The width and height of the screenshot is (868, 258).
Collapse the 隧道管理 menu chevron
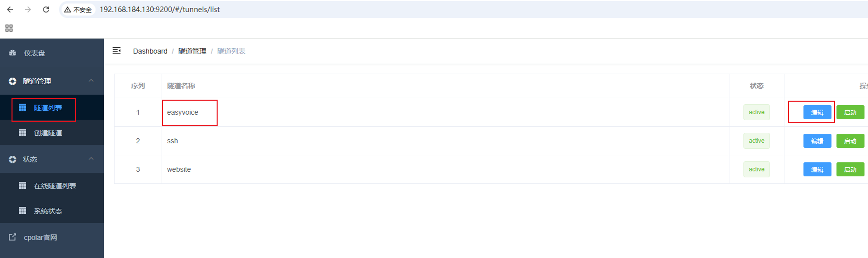point(91,81)
